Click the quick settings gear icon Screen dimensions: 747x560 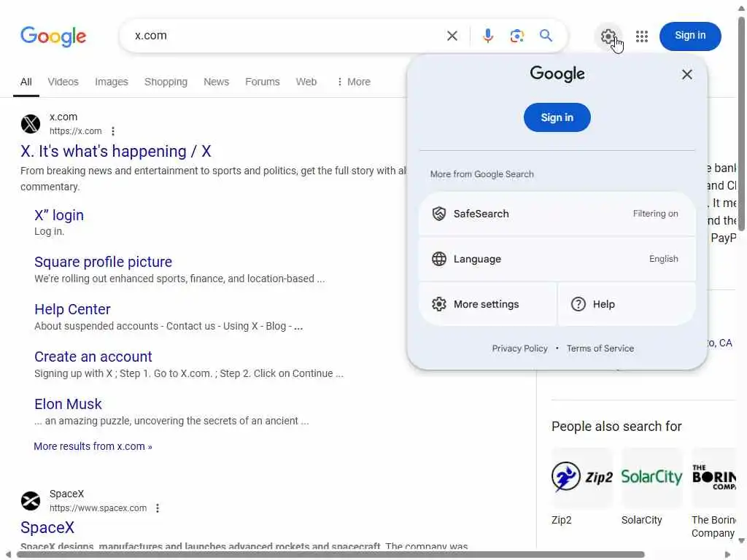tap(608, 36)
